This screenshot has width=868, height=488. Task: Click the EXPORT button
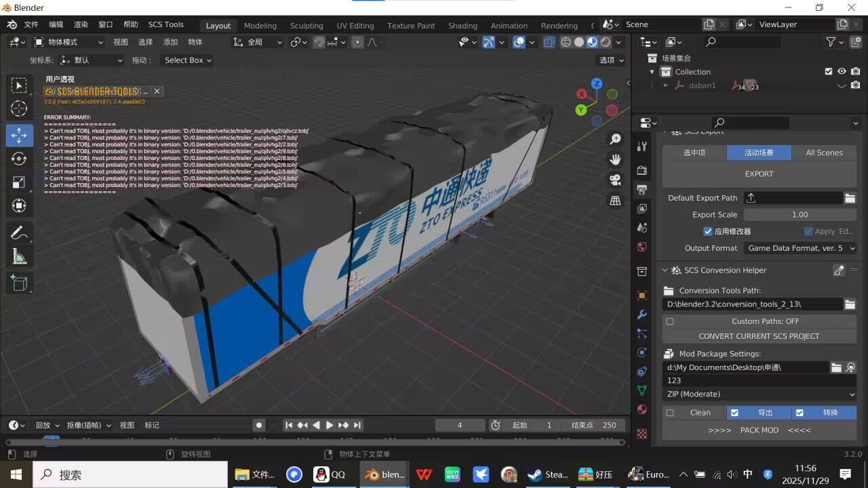759,174
